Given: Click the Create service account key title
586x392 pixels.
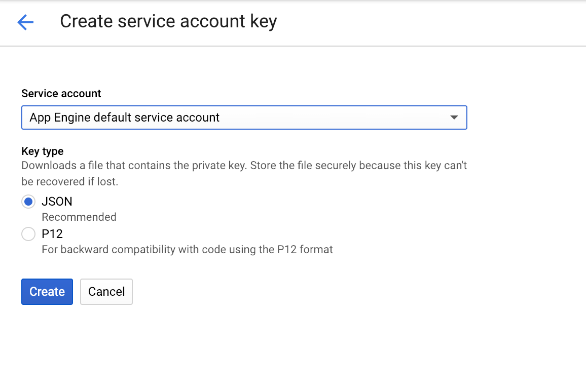Looking at the screenshot, I should click(168, 22).
